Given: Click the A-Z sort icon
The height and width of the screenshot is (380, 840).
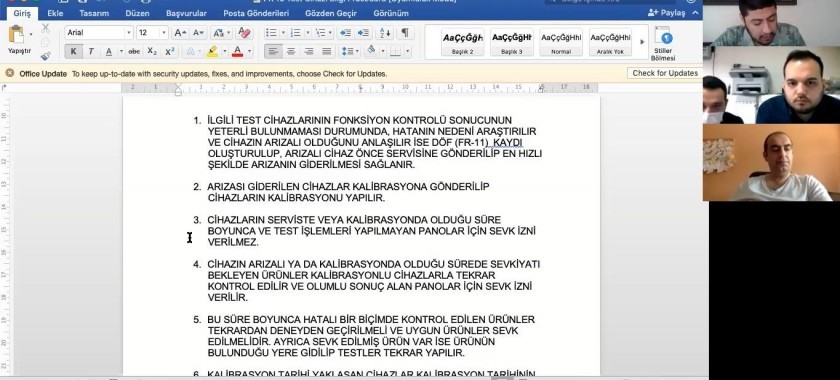Looking at the screenshot, I should [x=386, y=33].
